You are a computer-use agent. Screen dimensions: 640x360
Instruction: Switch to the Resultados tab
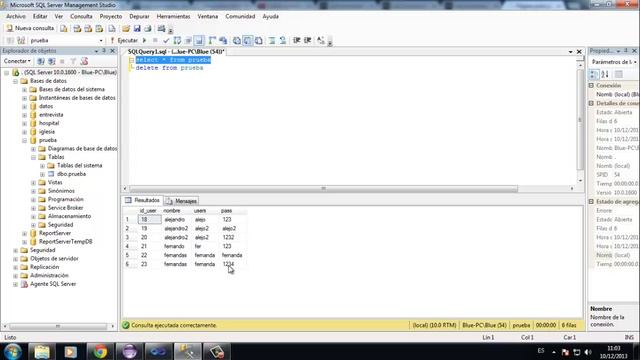pos(143,200)
